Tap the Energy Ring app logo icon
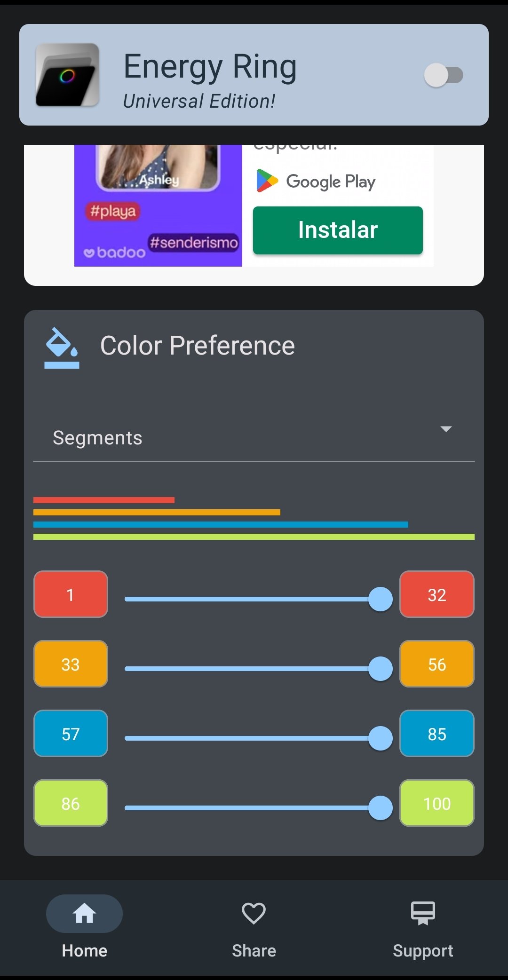This screenshot has height=980, width=508. coord(67,75)
